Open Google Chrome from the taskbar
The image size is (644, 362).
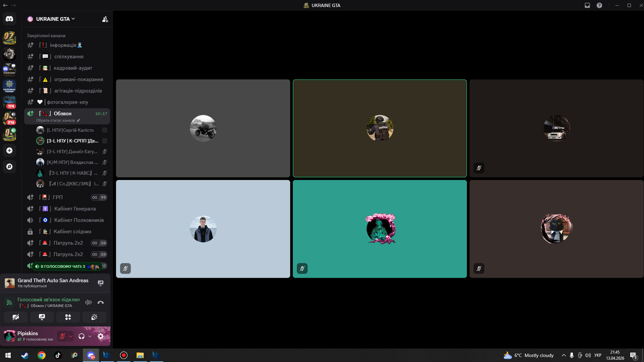[41, 355]
